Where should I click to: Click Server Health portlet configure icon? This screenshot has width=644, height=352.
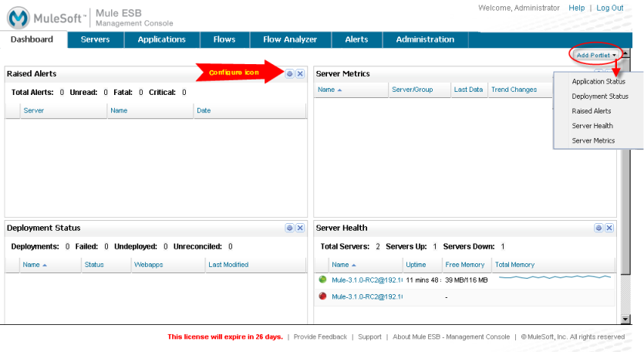tap(598, 228)
